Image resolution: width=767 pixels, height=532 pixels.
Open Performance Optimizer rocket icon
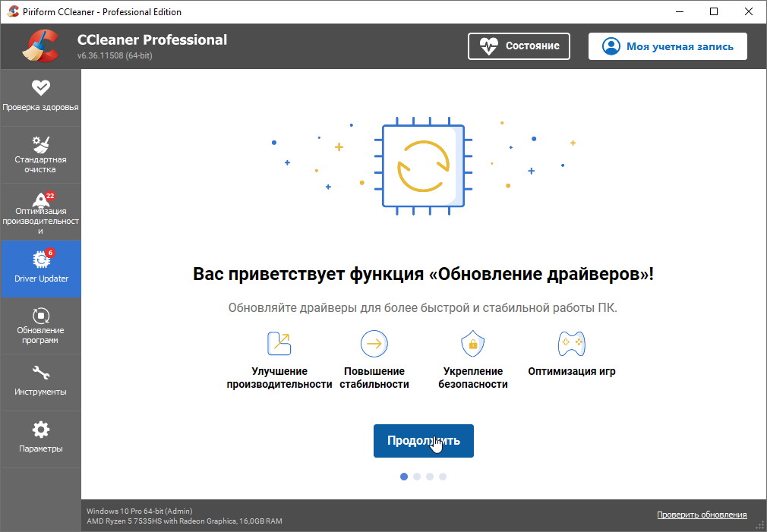[40, 200]
